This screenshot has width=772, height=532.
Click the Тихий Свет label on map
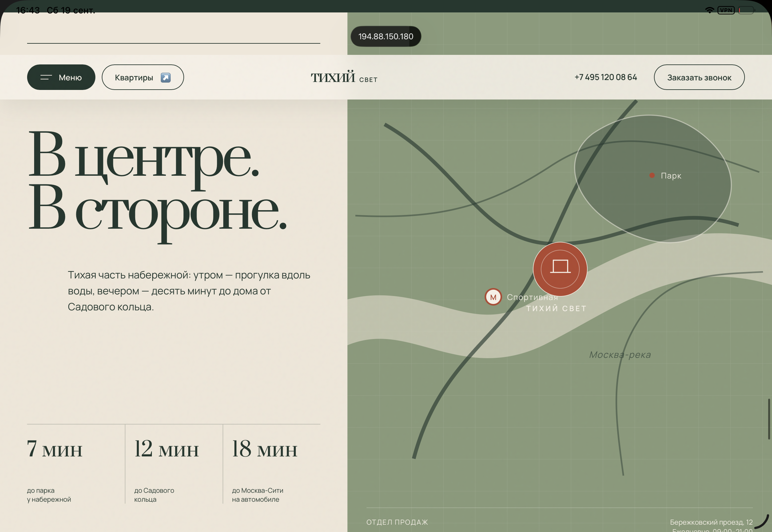(x=556, y=308)
